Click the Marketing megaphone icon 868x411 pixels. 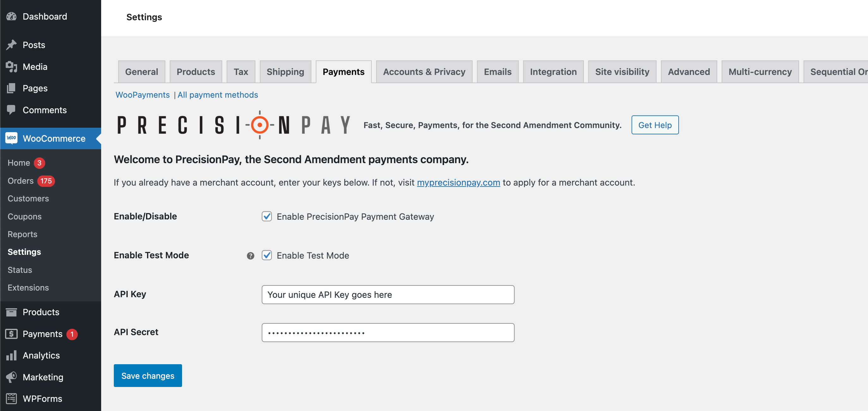[x=11, y=377]
